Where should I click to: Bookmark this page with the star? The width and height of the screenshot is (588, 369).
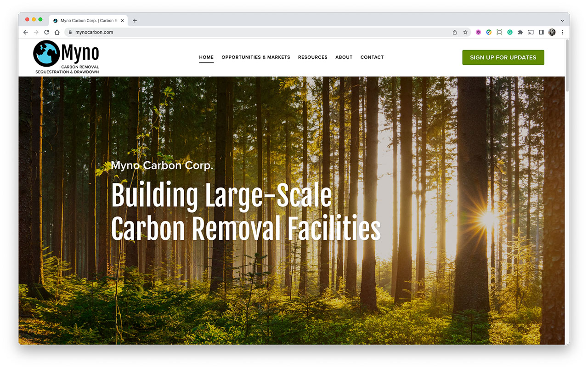pyautogui.click(x=465, y=32)
